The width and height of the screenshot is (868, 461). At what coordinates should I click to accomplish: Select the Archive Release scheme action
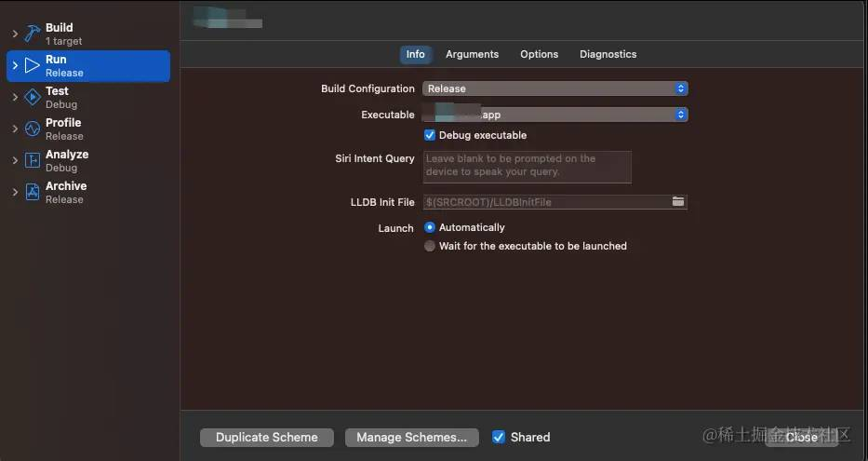point(88,192)
